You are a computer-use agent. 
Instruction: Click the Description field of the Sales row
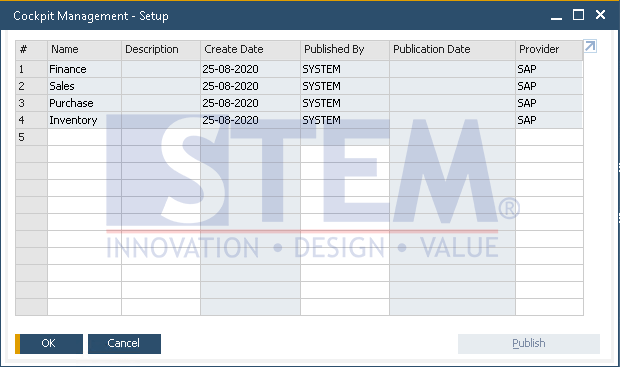[x=161, y=86]
